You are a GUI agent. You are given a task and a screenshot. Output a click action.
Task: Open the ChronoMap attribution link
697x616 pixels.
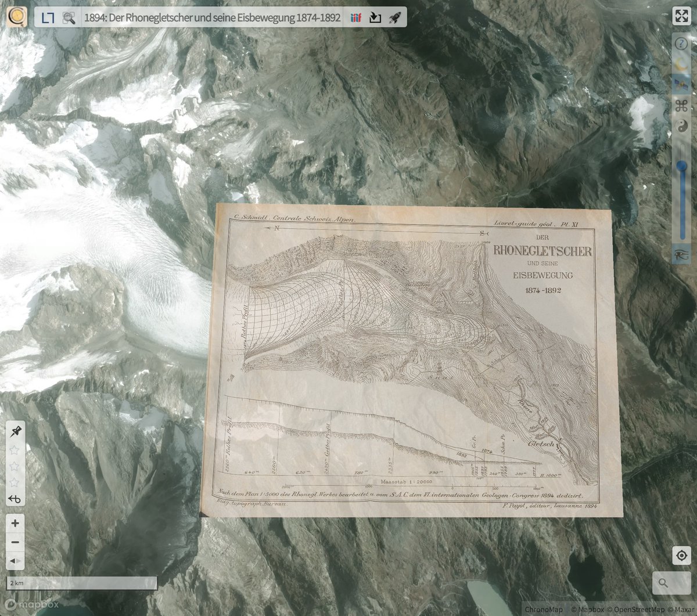(544, 610)
